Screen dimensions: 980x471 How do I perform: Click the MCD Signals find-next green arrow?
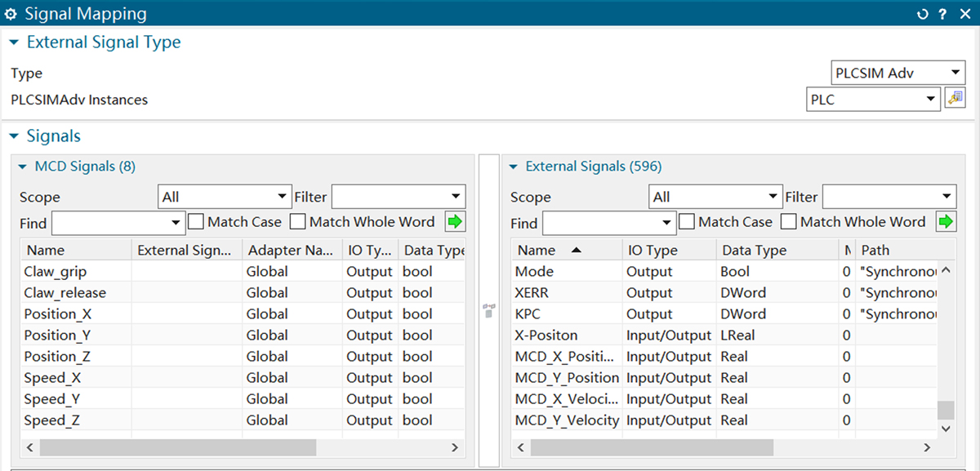pyautogui.click(x=454, y=221)
